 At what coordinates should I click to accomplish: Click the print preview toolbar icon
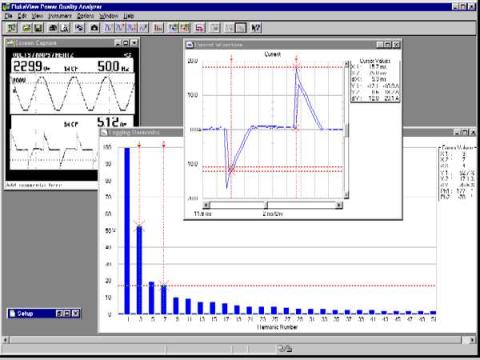[x=65, y=28]
